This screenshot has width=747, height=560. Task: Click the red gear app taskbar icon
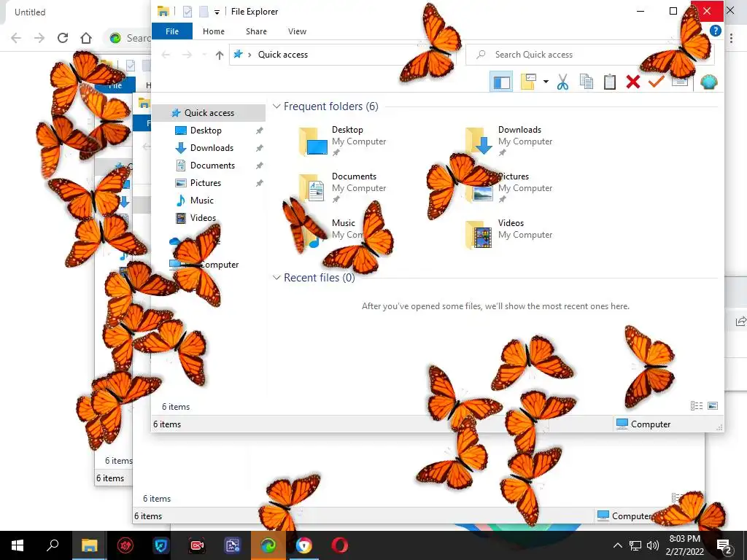coord(125,545)
